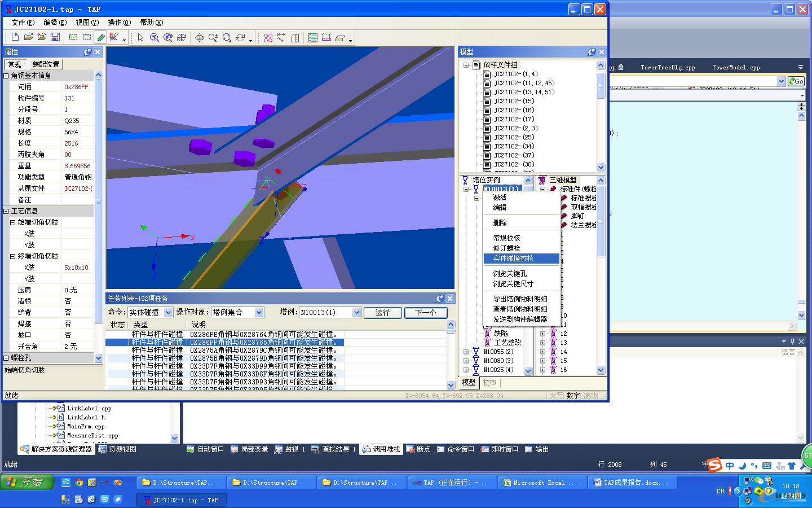The height and width of the screenshot is (508, 812).
Task: Open the 操作对象 塔例集合 dropdown
Action: tap(259, 313)
